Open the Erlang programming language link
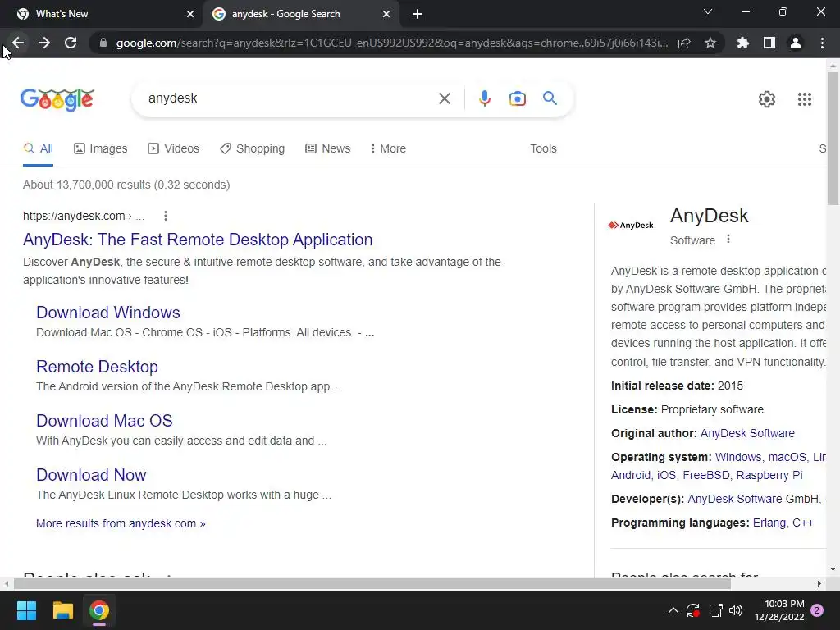 [x=769, y=523]
